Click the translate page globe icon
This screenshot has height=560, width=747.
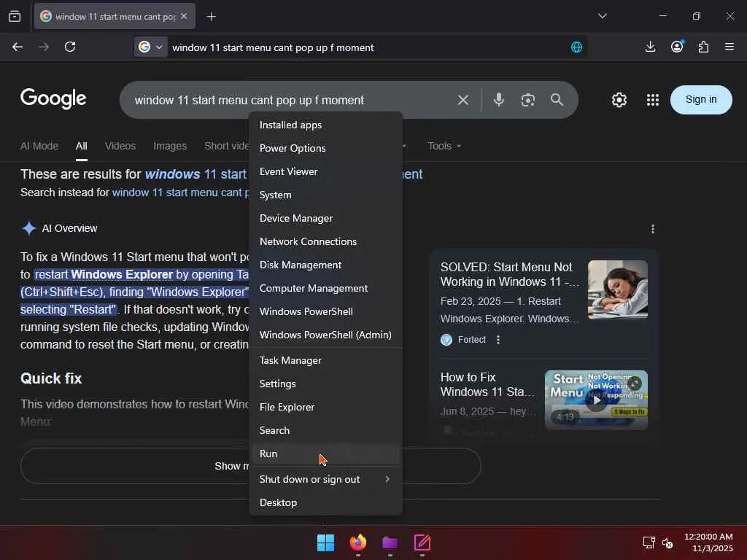(576, 47)
